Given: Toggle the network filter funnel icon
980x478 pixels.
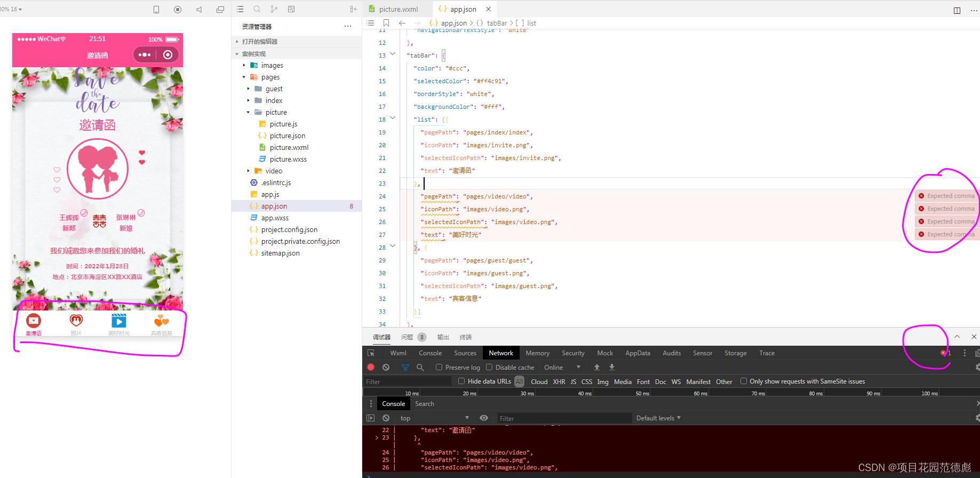Looking at the screenshot, I should pos(405,367).
